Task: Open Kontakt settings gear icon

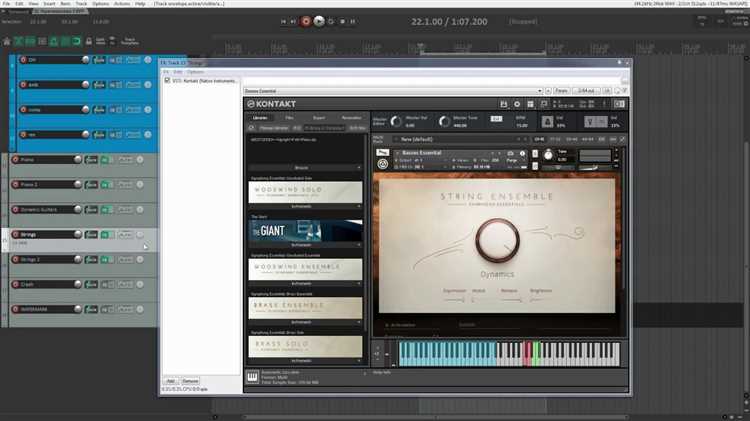Action: [517, 104]
